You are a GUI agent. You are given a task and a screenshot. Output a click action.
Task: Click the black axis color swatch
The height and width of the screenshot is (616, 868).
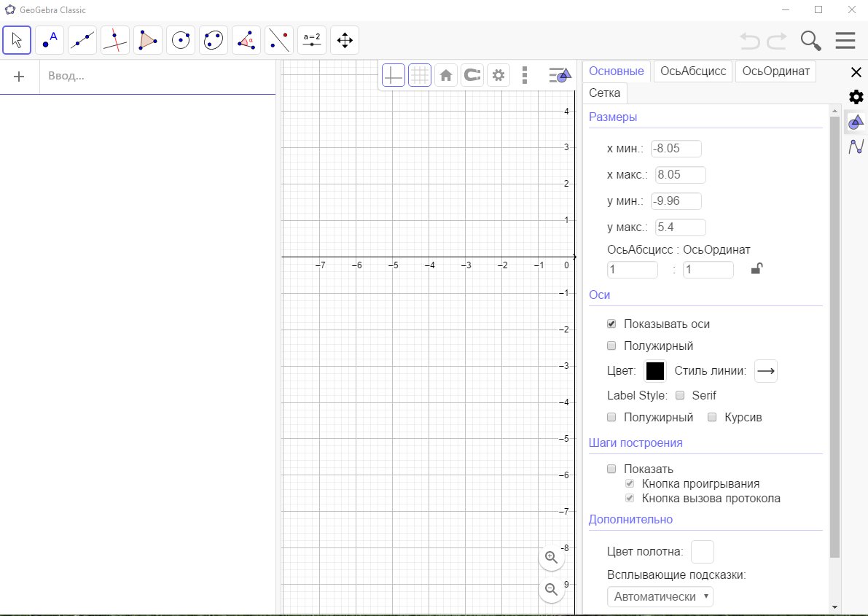click(x=655, y=371)
